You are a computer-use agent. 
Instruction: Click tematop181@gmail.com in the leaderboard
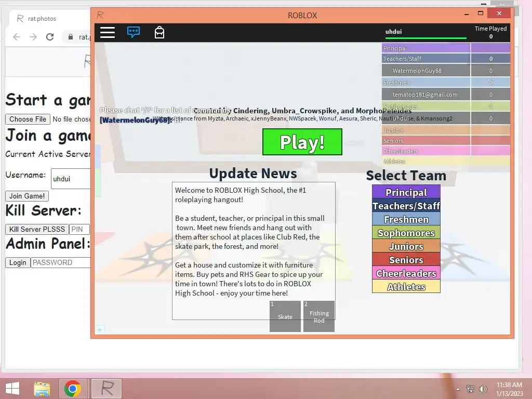point(446,95)
